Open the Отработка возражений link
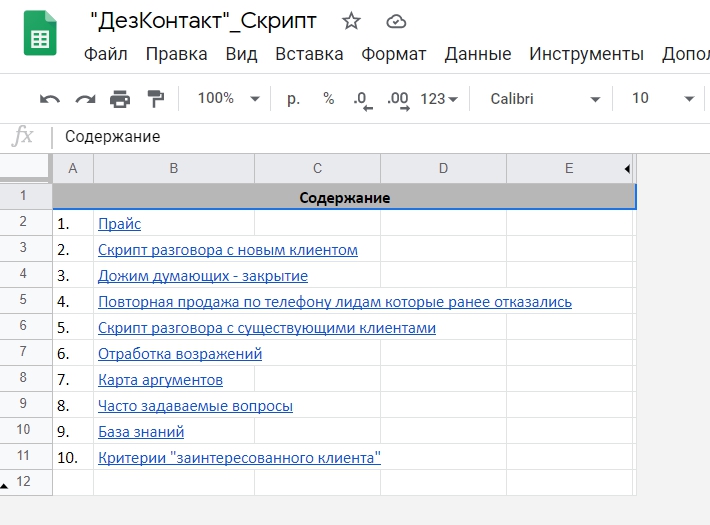The width and height of the screenshot is (710, 525). point(180,353)
